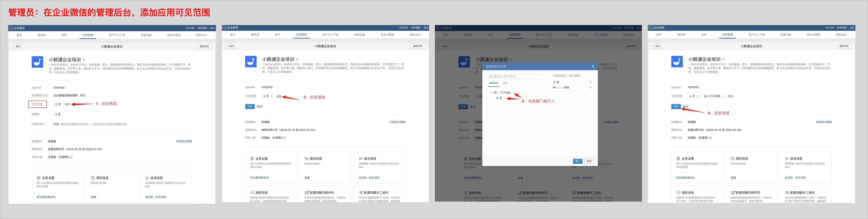Click 添加 link in step-4 screenshot
The height and width of the screenshot is (219, 868).
(x=731, y=96)
